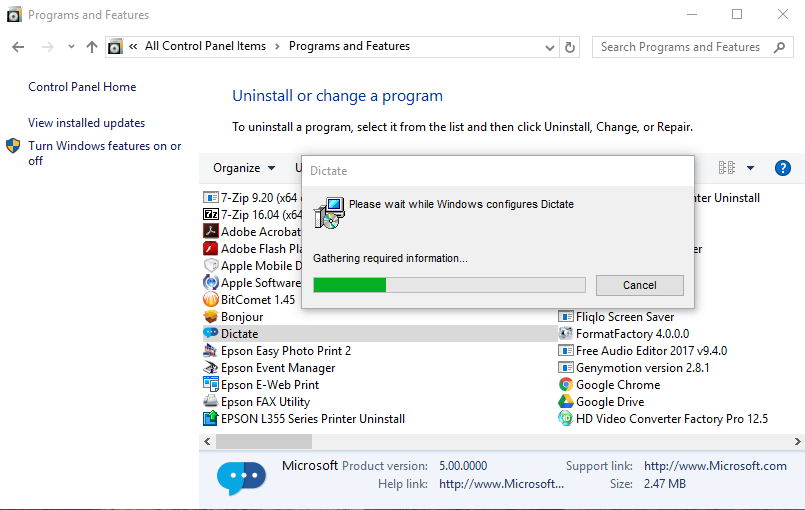
Task: Select Free Audio Editor 2017 v9.4.0 text
Action: click(x=651, y=351)
